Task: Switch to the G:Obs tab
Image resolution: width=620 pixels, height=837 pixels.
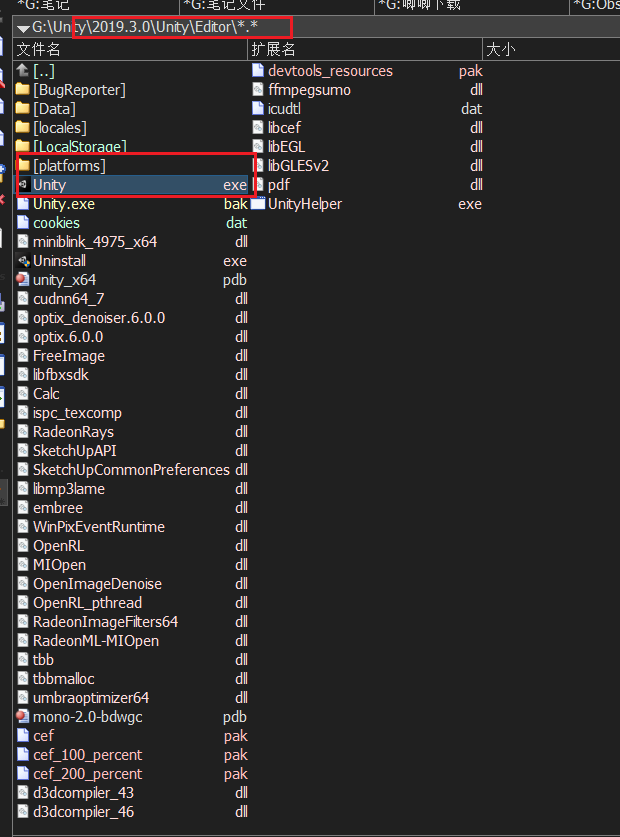Action: (x=596, y=5)
